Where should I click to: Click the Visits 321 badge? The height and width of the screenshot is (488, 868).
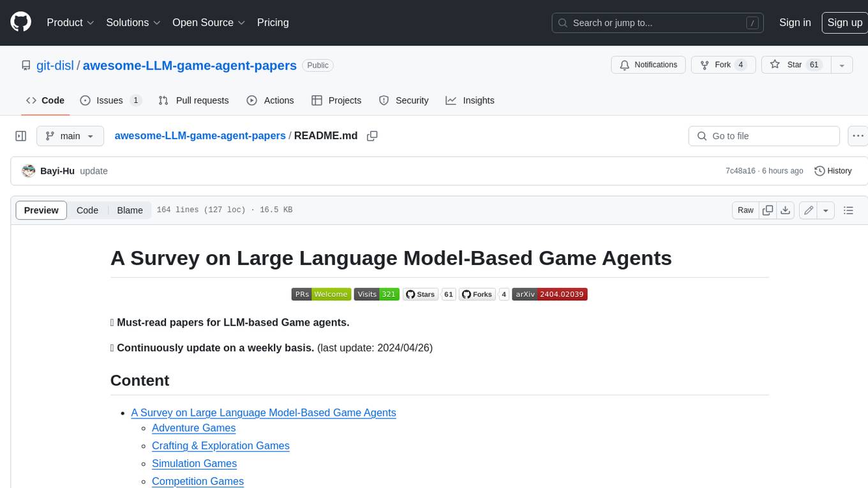377,294
